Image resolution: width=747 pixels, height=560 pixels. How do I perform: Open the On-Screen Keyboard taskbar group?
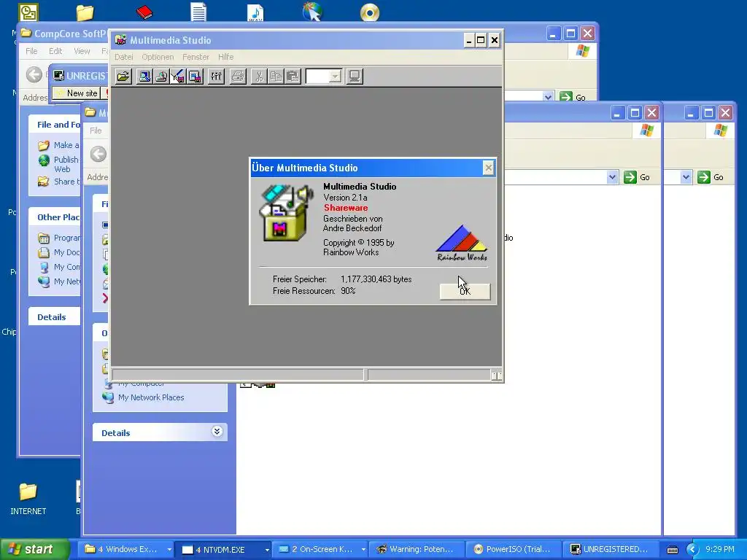tap(321, 549)
